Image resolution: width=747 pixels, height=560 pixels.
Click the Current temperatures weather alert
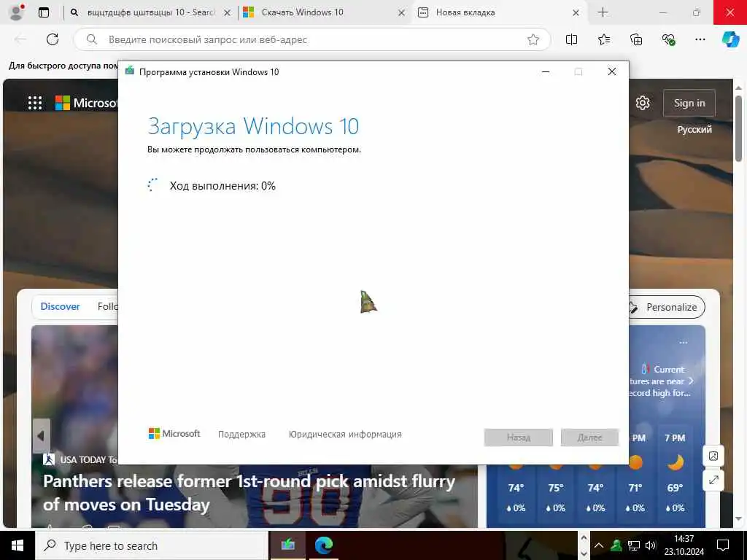point(662,381)
